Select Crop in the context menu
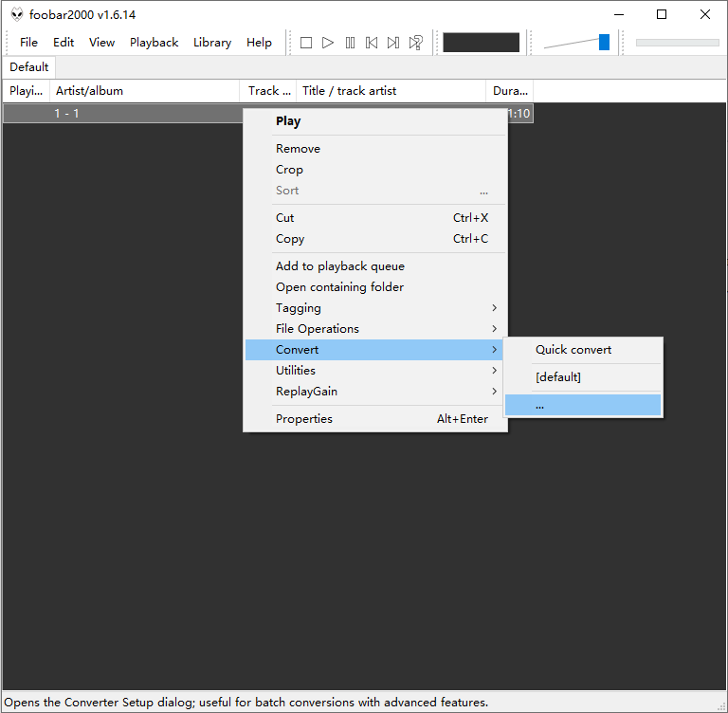This screenshot has height=713, width=728. point(375,170)
